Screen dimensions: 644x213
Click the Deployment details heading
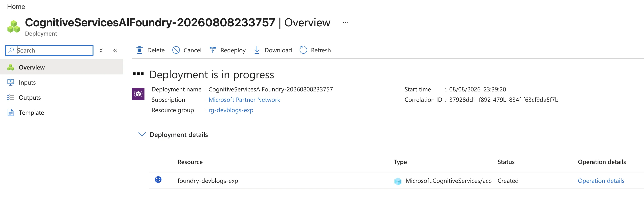pyautogui.click(x=179, y=135)
